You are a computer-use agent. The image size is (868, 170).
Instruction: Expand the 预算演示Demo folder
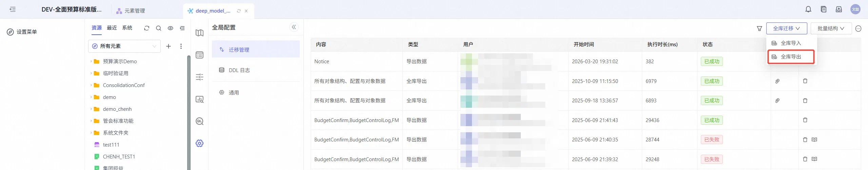click(91, 62)
